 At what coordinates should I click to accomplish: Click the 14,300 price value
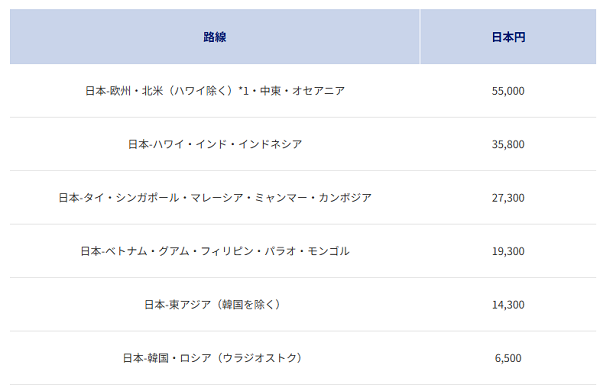[508, 305]
